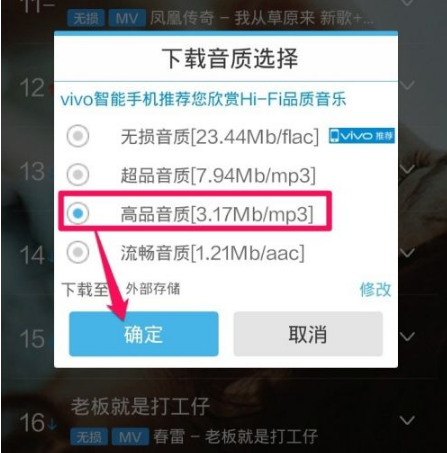Viewport: 447px width, 453px height.
Task: Click 无损 badge on 凤凰传奇 song
Action: [86, 18]
